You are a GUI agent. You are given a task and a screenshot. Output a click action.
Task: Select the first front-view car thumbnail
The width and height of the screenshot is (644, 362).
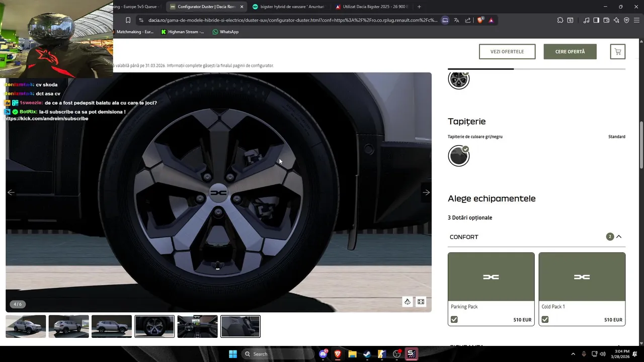[26, 326]
